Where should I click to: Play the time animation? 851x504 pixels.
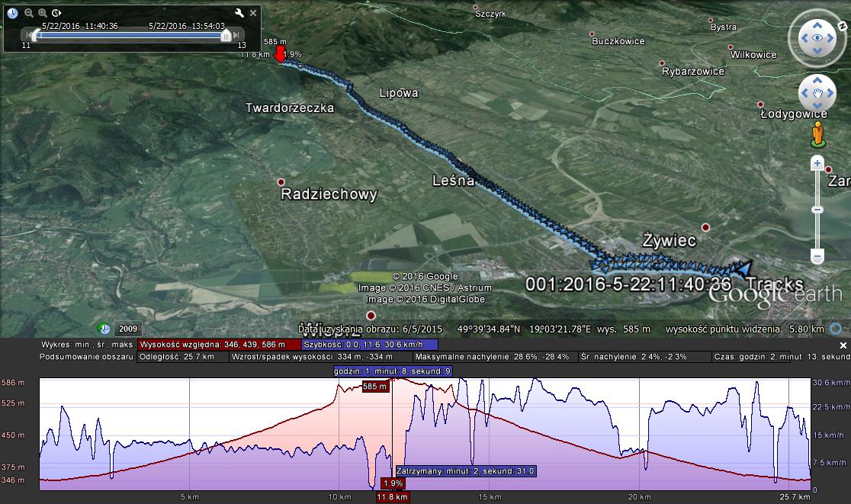[57, 13]
